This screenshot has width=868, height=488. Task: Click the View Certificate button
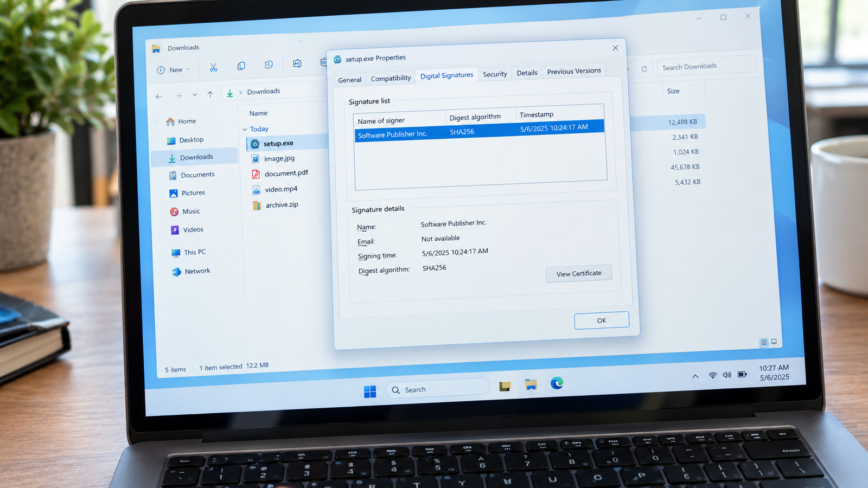point(579,273)
